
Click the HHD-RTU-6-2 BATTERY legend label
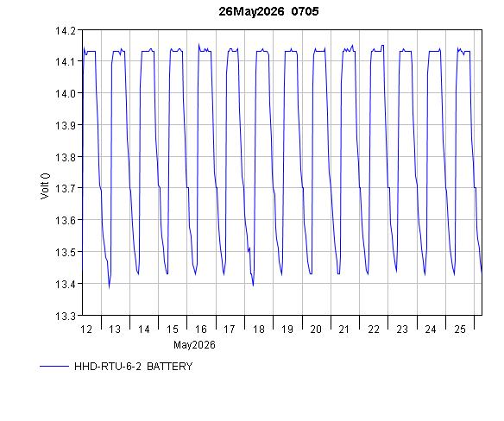(x=134, y=367)
